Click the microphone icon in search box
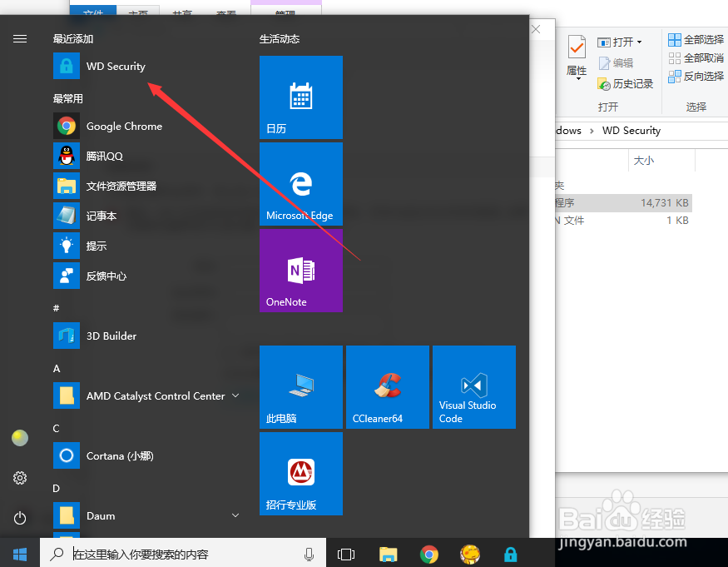Screen dimensions: 728x567 coord(309,554)
